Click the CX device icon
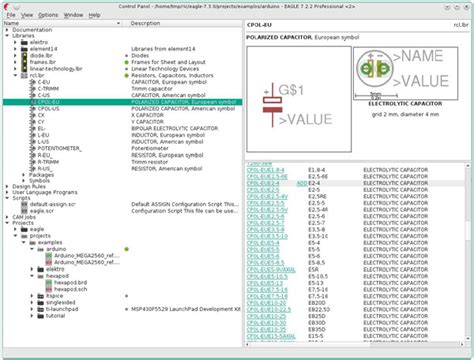The width and height of the screenshot is (474, 360). tap(33, 115)
